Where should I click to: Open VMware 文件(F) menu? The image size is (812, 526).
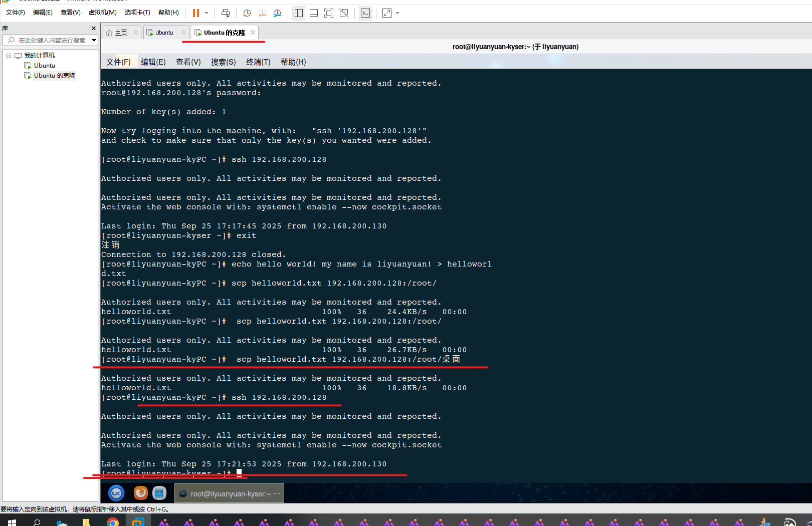[x=15, y=13]
